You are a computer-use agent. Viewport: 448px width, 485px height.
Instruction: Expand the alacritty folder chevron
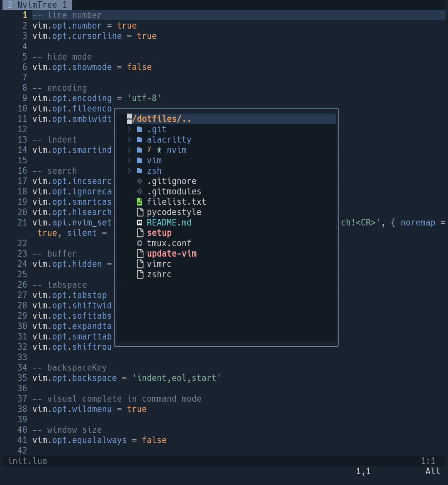tap(129, 140)
